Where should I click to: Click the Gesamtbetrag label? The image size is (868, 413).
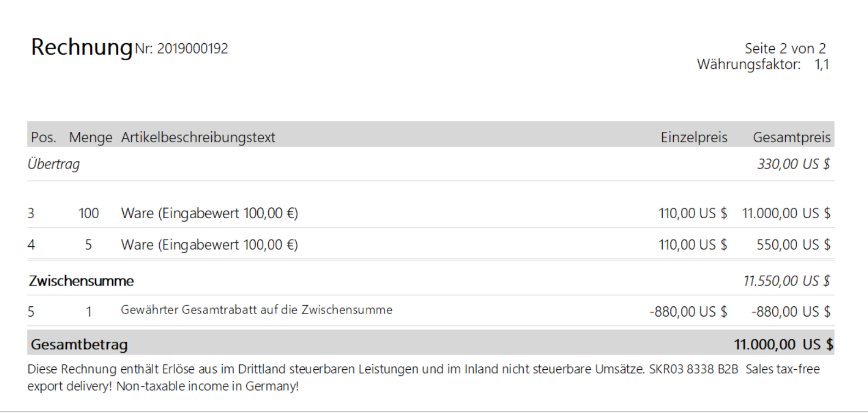point(79,345)
